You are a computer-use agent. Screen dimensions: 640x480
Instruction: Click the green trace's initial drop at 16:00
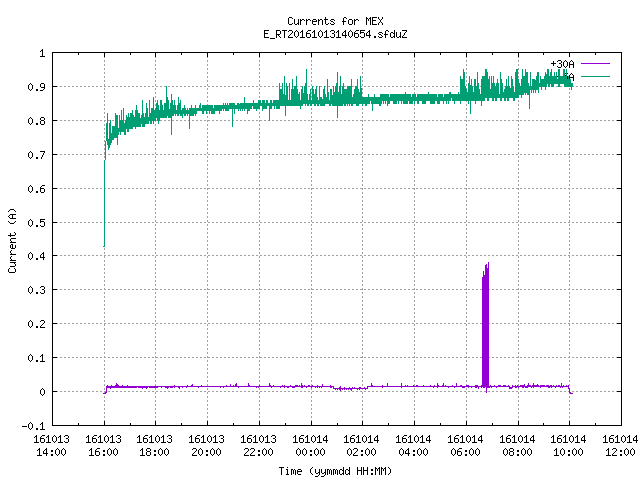(104, 202)
